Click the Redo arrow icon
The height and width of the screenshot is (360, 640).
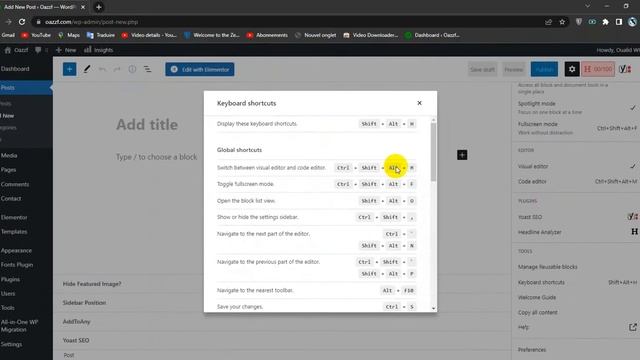117,69
